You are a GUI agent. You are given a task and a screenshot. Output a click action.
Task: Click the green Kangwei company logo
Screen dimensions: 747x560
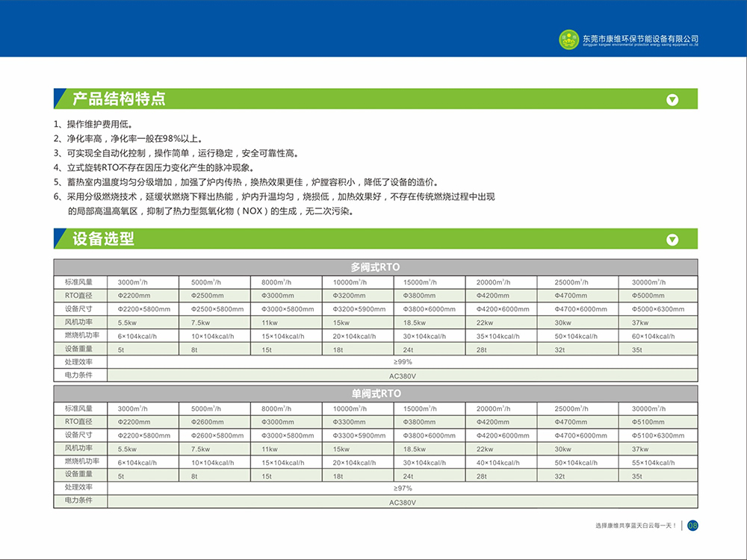coord(570,38)
